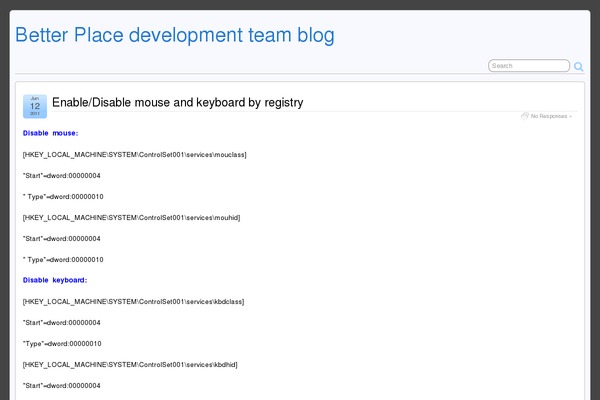The image size is (600, 400).
Task: Open the Better Place development team blog title
Action: (175, 35)
